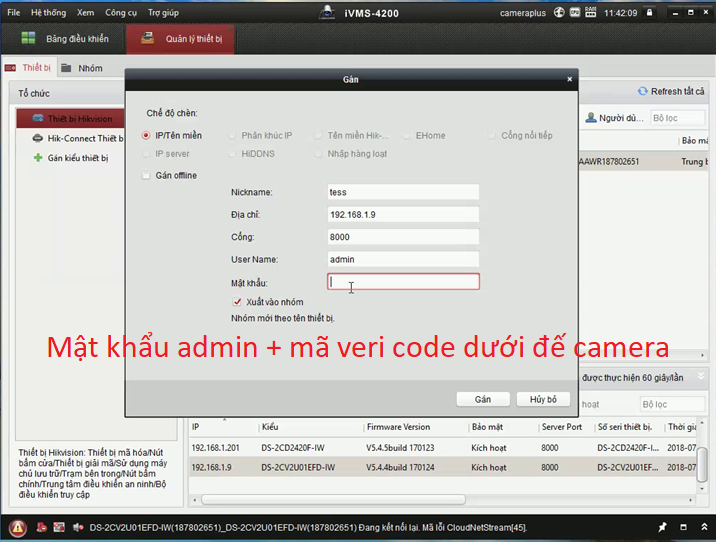Click the Cổng port field
The height and width of the screenshot is (542, 716).
403,237
